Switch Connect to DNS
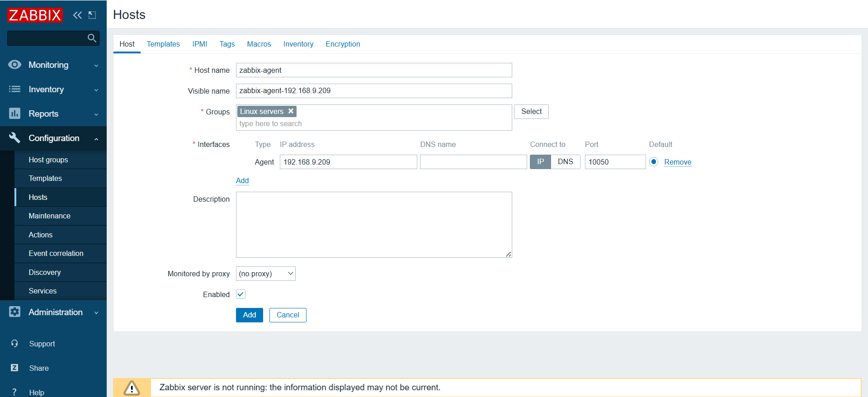 [x=565, y=162]
